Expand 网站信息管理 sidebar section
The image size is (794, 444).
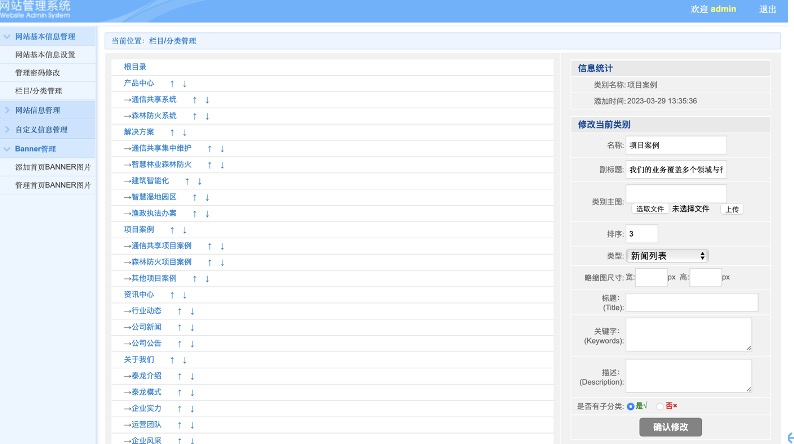(x=51, y=110)
